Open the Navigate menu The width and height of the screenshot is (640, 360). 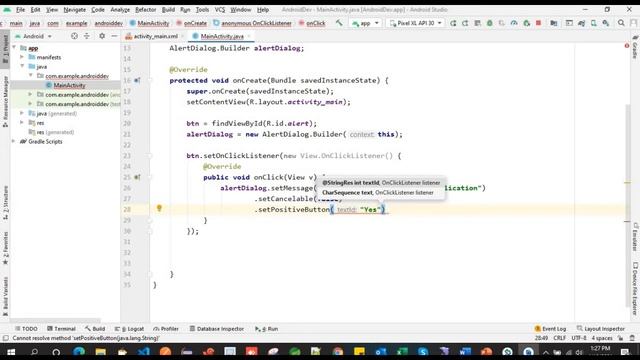[x=75, y=9]
